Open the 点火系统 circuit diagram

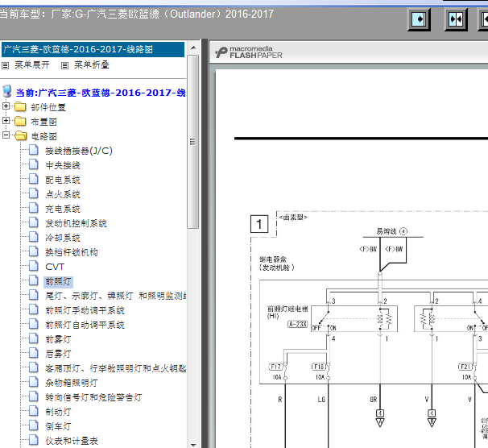tap(62, 194)
